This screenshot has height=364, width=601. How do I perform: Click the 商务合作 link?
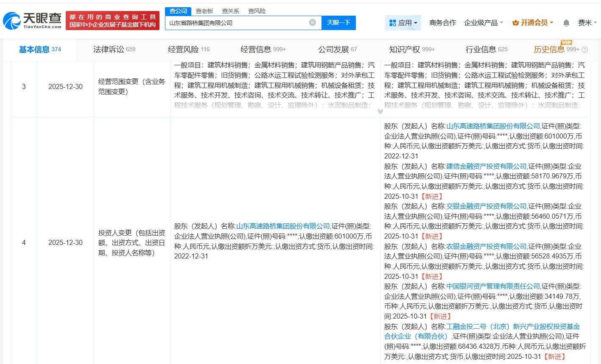pyautogui.click(x=442, y=23)
